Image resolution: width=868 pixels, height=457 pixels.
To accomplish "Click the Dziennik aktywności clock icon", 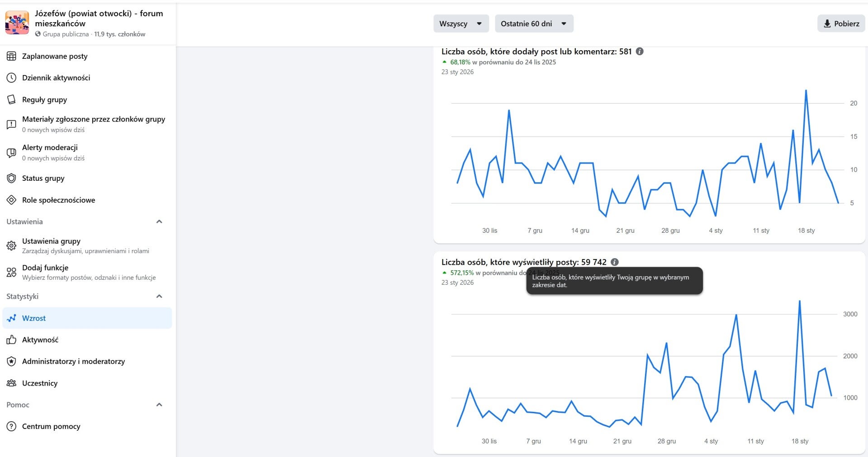I will [x=11, y=78].
